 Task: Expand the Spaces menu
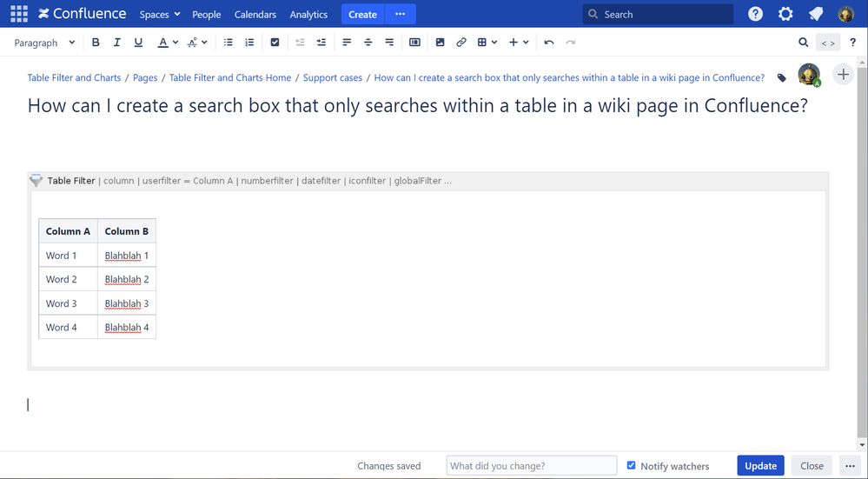(x=160, y=15)
